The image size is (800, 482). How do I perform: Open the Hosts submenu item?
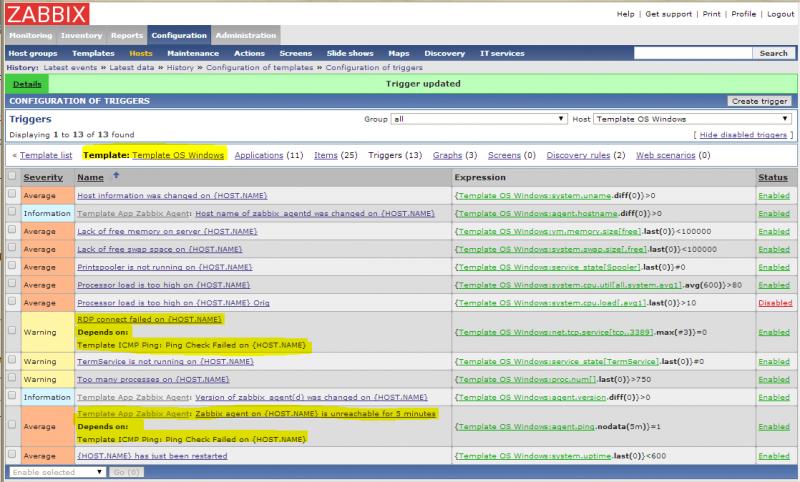point(141,53)
